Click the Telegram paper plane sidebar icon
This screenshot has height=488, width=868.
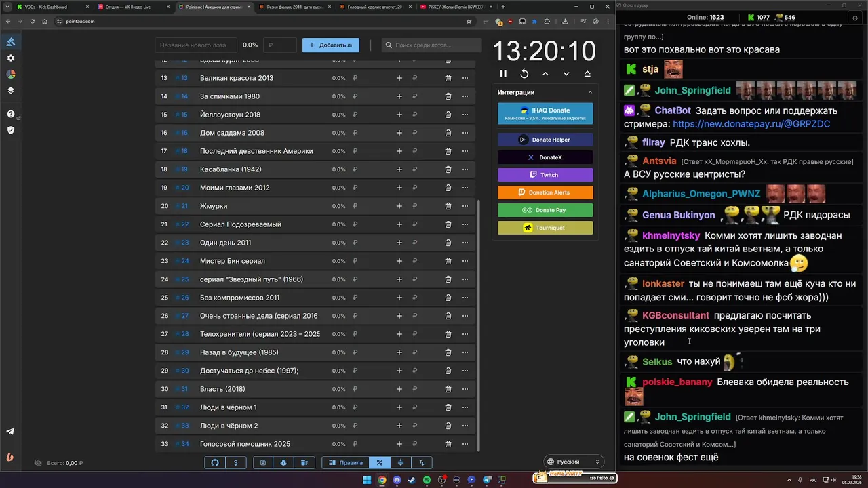(x=11, y=432)
